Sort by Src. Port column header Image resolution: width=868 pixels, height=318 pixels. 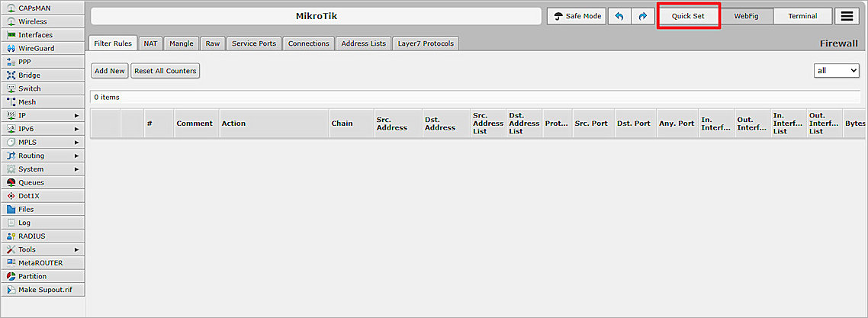tap(593, 124)
